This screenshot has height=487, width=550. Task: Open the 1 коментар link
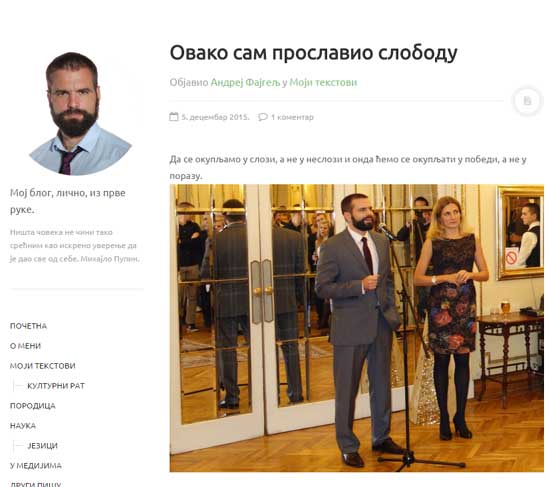292,117
